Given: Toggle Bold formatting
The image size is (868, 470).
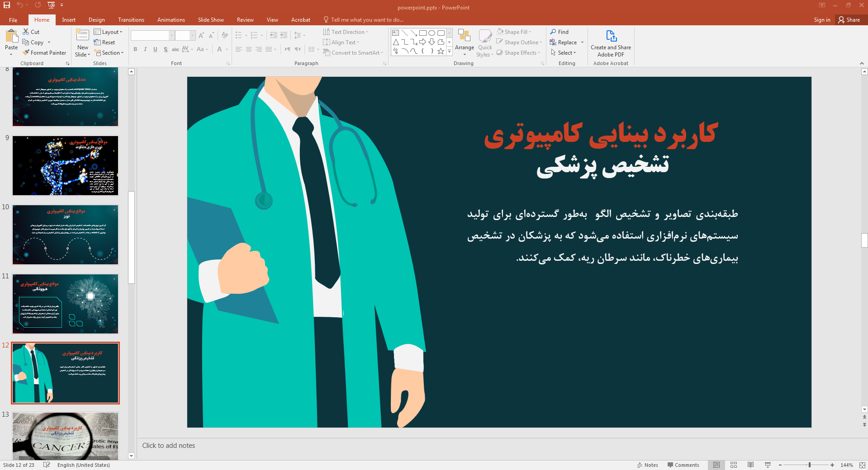Looking at the screenshot, I should 135,49.
